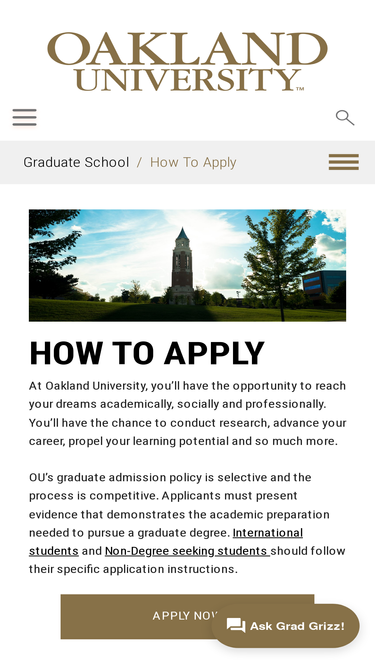Click the chat bubble icon
Image resolution: width=375 pixels, height=667 pixels.
click(x=236, y=626)
